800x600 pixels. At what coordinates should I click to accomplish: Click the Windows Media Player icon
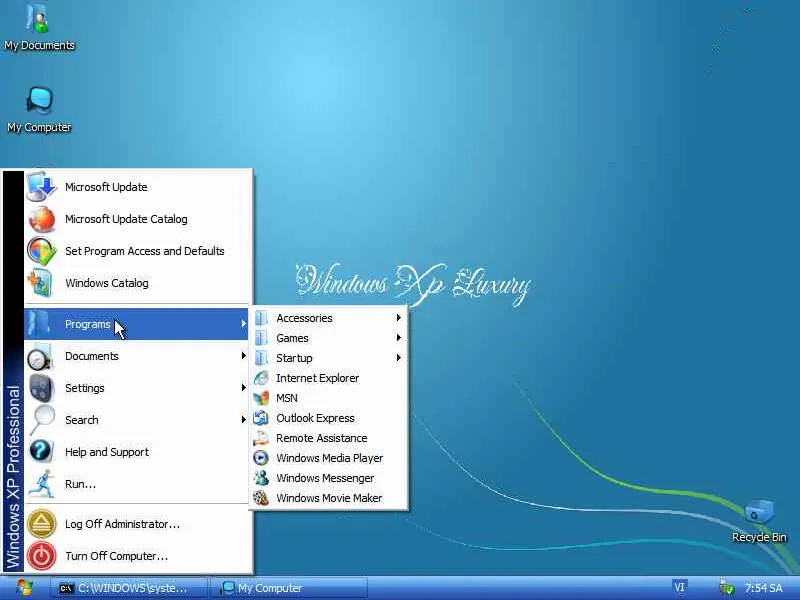pos(261,458)
